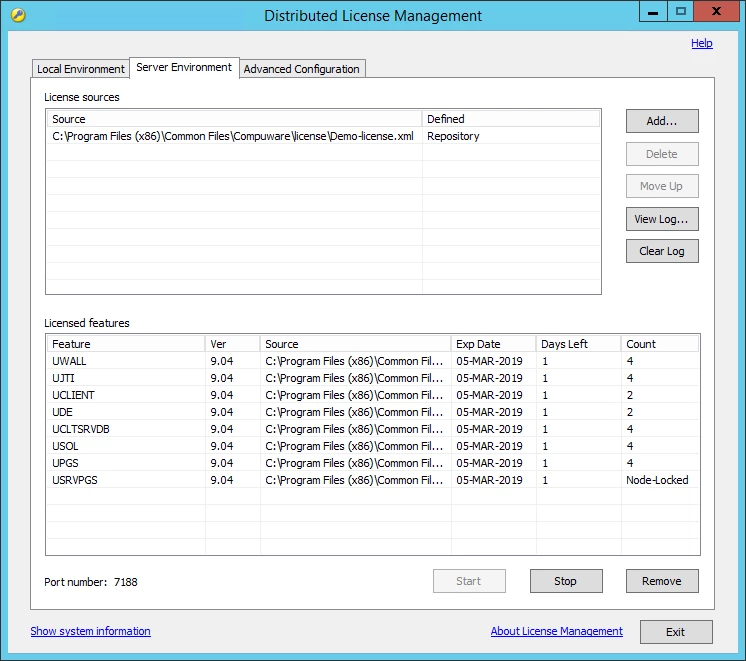Click the yellow key application icon
The width and height of the screenshot is (746, 661).
(18, 15)
